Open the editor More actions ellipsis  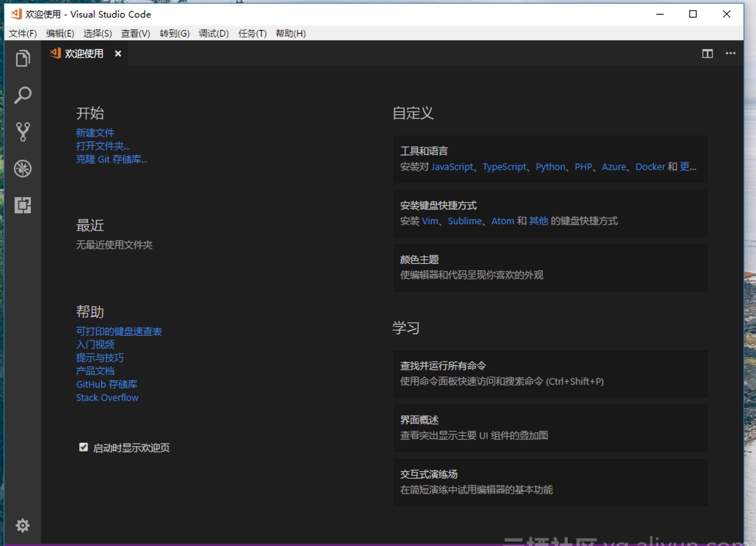(x=730, y=54)
